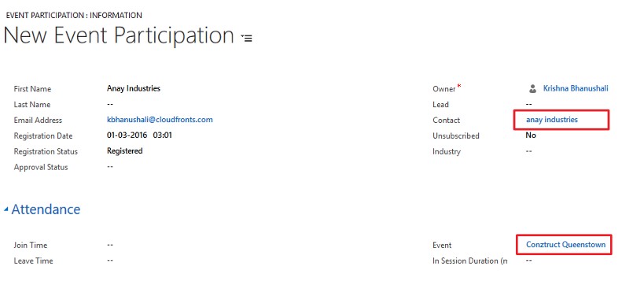Open the form selector menu icon beside title

pyautogui.click(x=246, y=39)
